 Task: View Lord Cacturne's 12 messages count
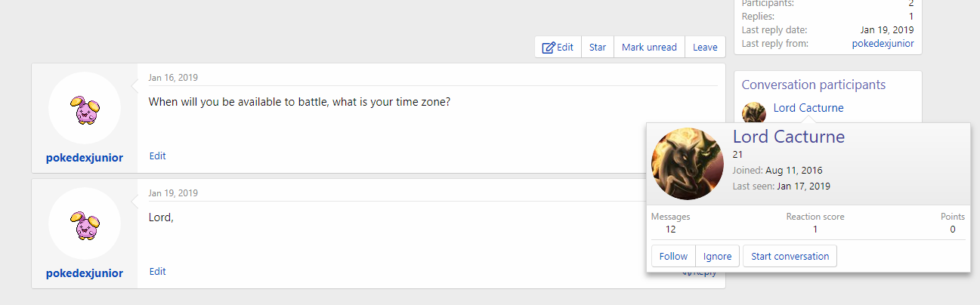coord(670,229)
